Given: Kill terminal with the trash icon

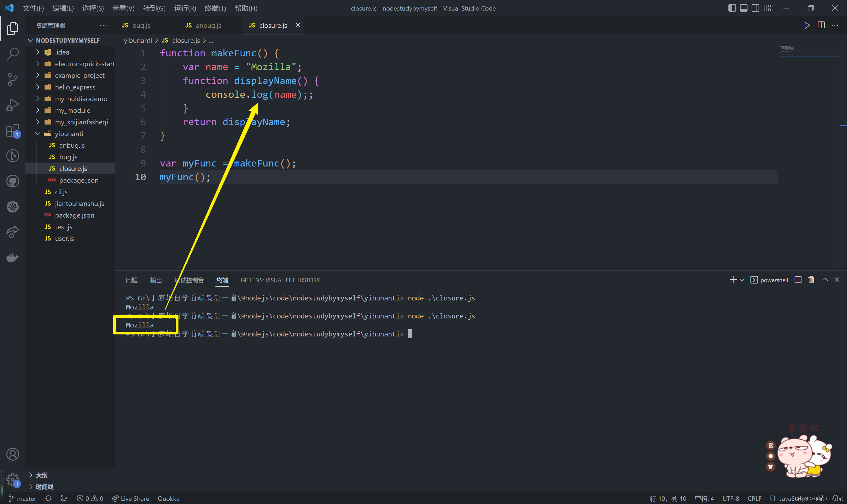Looking at the screenshot, I should pyautogui.click(x=811, y=280).
